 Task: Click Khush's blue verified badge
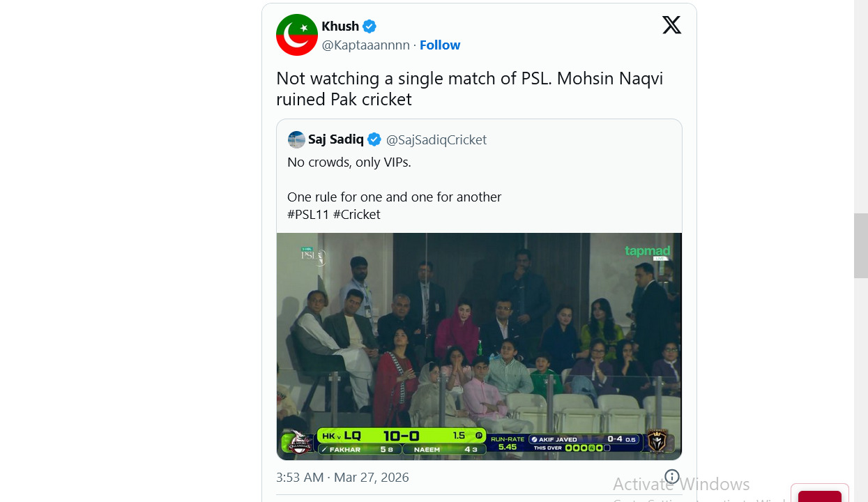[370, 26]
